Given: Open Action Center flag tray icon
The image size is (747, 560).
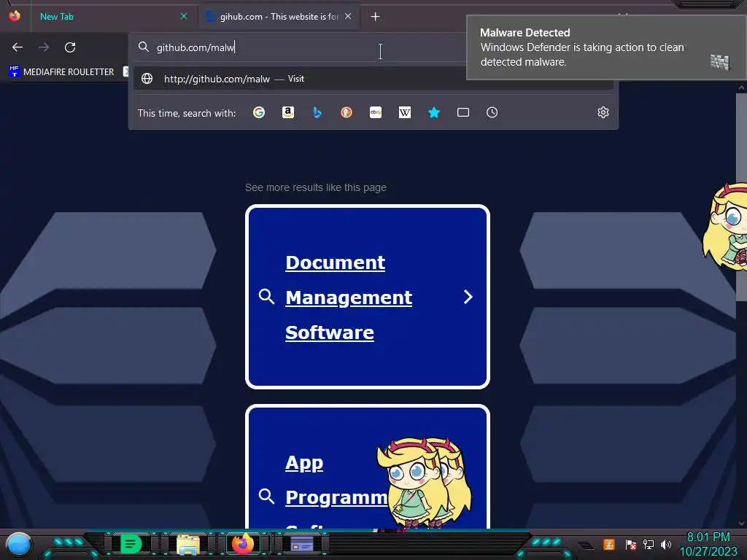Looking at the screenshot, I should [630, 544].
